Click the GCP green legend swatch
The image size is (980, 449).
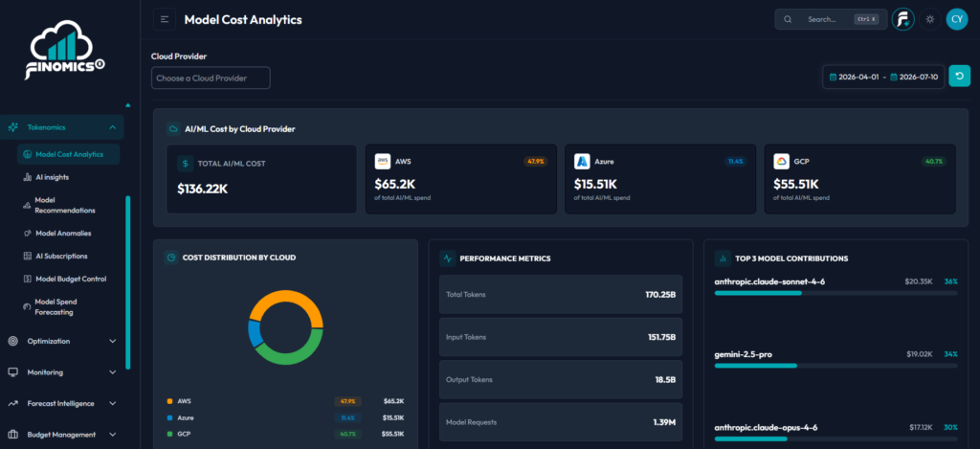[170, 434]
